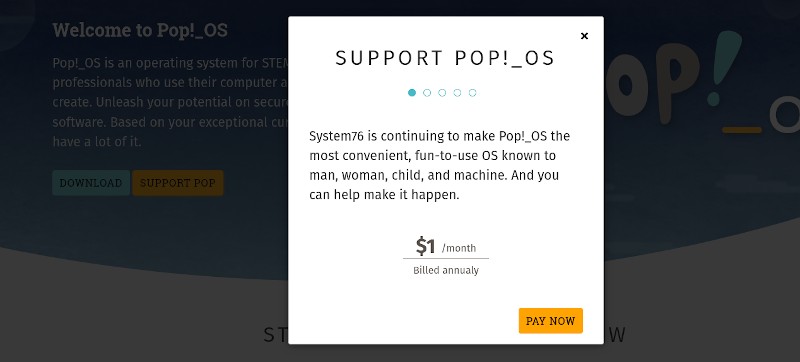
Task: Click the teal exclamation mark in logo
Action: 727,65
